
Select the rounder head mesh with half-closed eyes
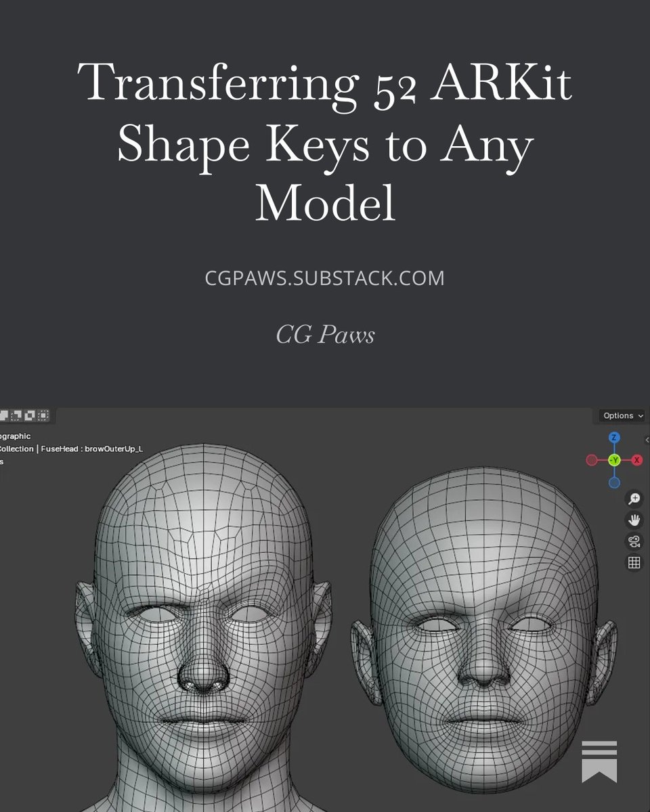click(x=484, y=629)
